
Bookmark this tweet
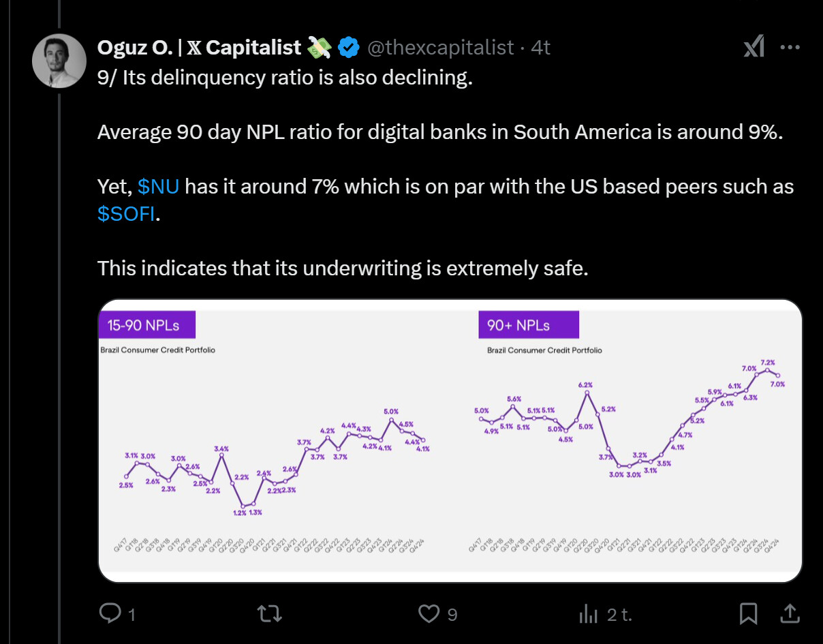click(x=748, y=613)
